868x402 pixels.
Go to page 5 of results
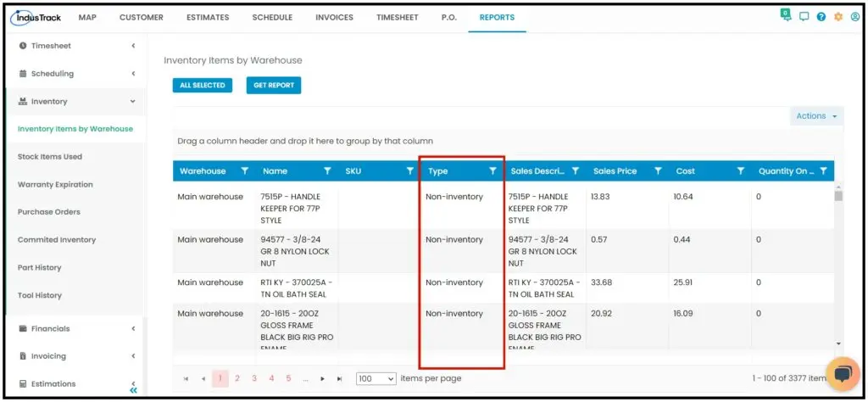pyautogui.click(x=288, y=379)
